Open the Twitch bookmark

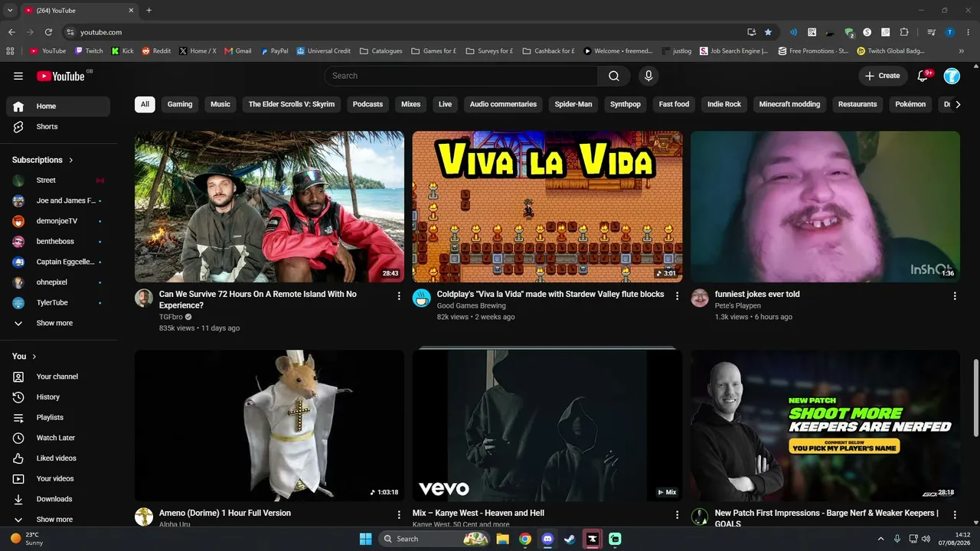click(89, 51)
